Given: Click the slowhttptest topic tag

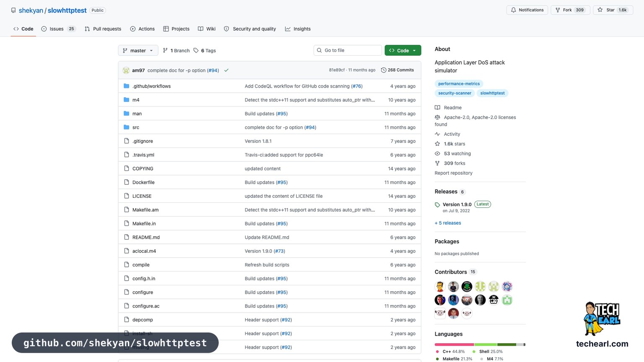Looking at the screenshot, I should [x=492, y=93].
